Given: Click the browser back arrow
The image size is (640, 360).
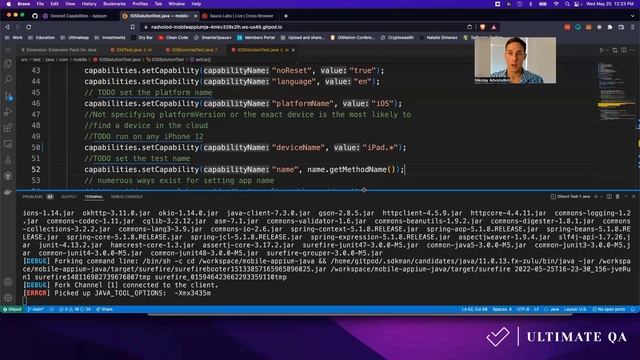Looking at the screenshot, I should 7,27.
